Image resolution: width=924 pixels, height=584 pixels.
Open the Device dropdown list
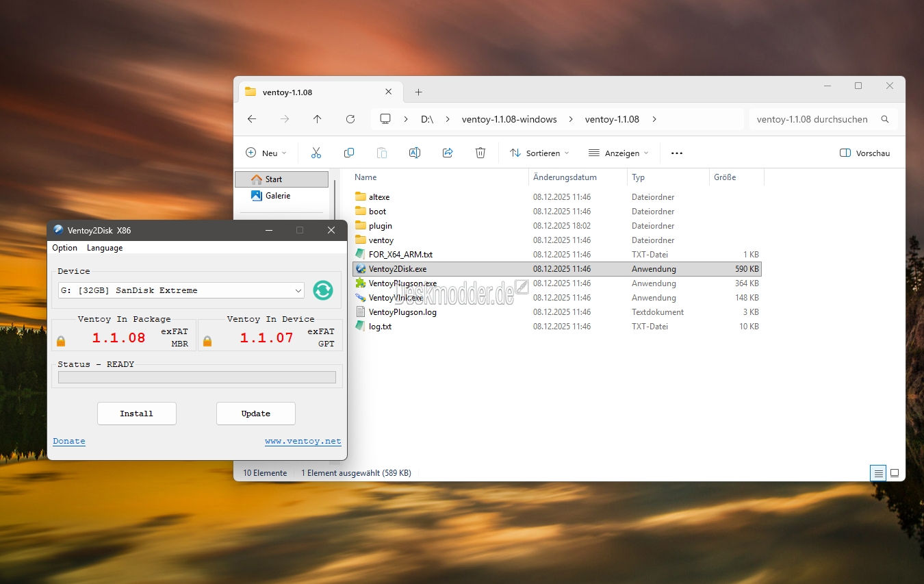[x=181, y=290]
